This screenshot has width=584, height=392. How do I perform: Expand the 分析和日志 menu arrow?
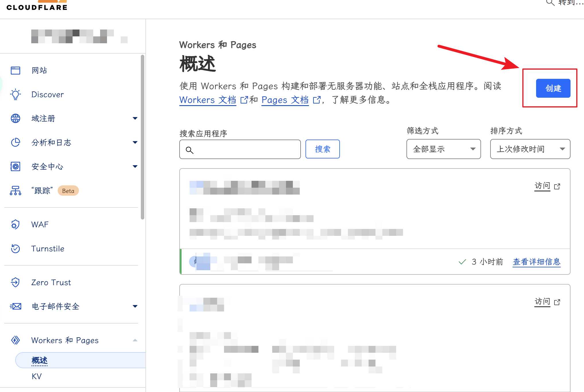pyautogui.click(x=135, y=142)
